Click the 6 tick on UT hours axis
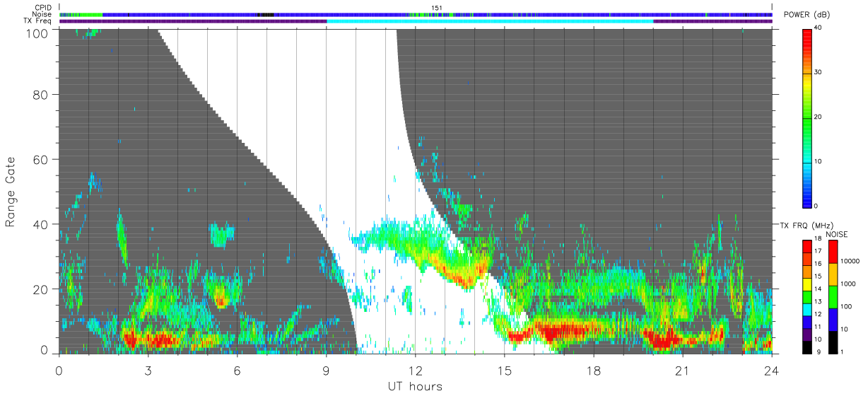Viewport: 868px width, 401px height. click(x=237, y=370)
